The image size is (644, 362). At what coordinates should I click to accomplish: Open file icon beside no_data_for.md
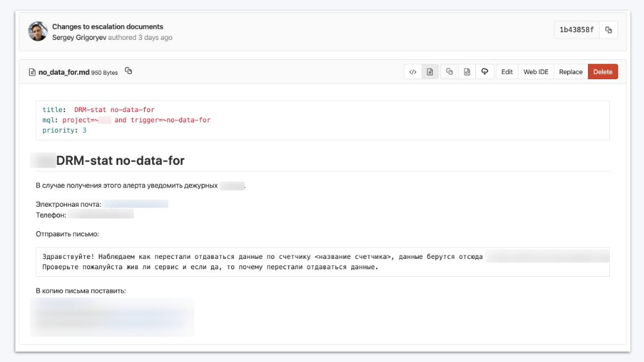coord(32,72)
